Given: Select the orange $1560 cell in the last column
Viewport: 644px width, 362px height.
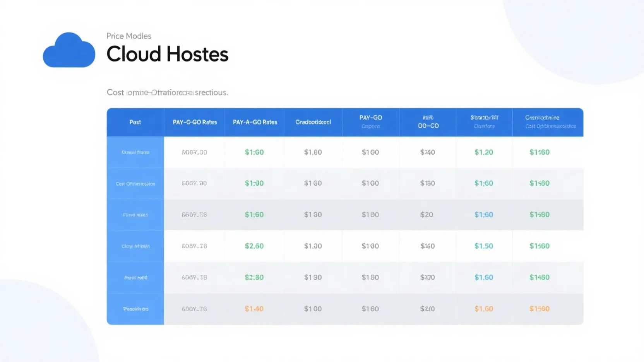Looking at the screenshot, I should [540, 309].
